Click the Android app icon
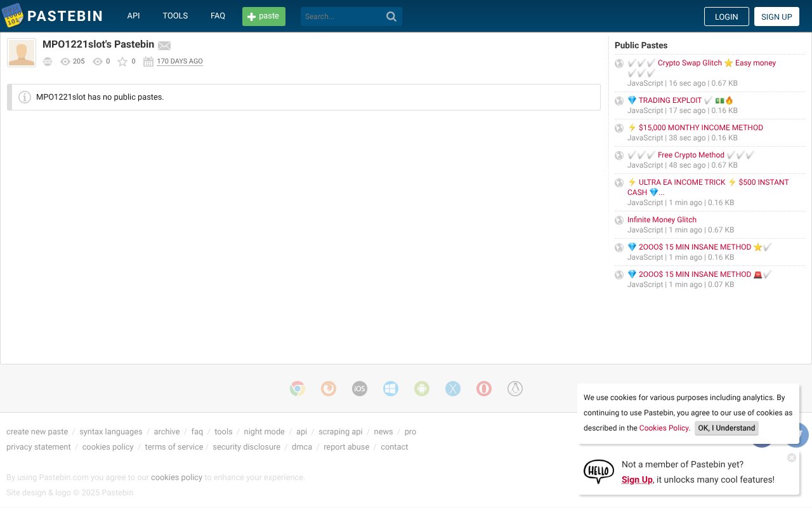The width and height of the screenshot is (812, 508). [422, 389]
